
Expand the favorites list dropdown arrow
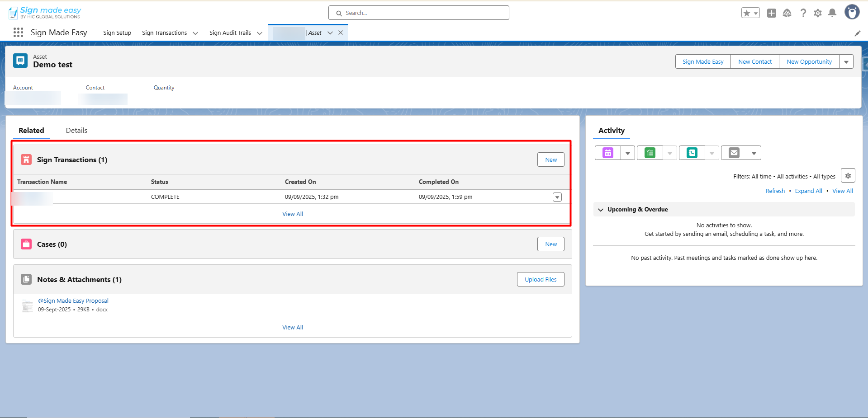coord(756,13)
